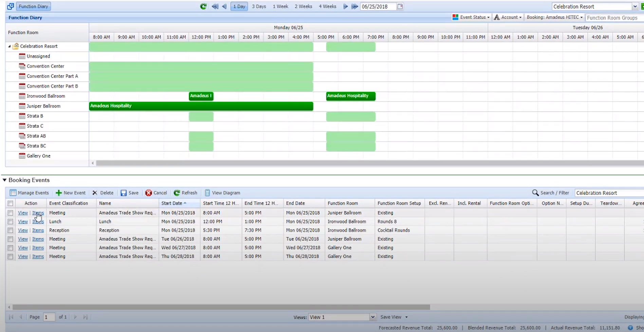Click the calendar icon beside Unassigned

point(22,56)
